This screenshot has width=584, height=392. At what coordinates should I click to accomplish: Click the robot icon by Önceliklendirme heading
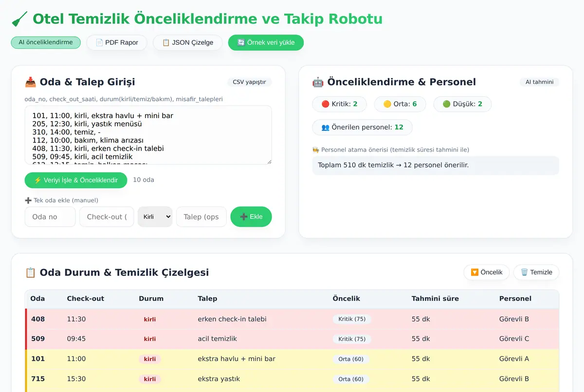coord(318,82)
